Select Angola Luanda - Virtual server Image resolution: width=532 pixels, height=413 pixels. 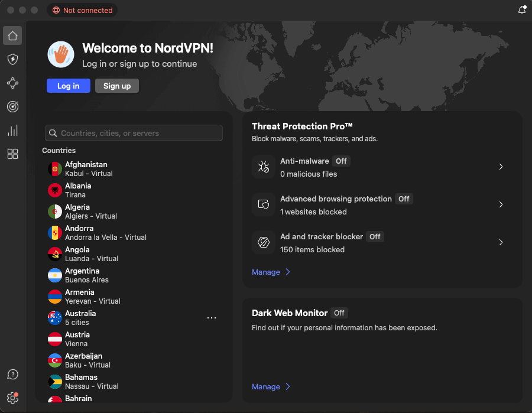(134, 254)
